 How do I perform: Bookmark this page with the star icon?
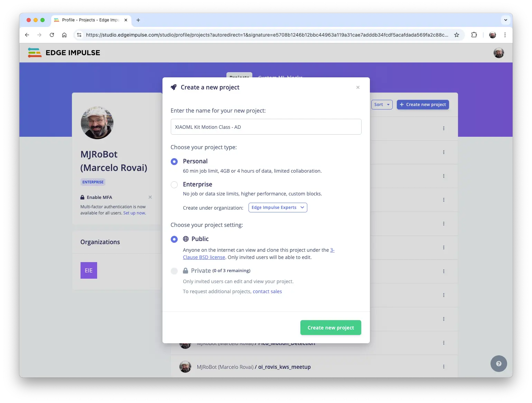pos(457,35)
